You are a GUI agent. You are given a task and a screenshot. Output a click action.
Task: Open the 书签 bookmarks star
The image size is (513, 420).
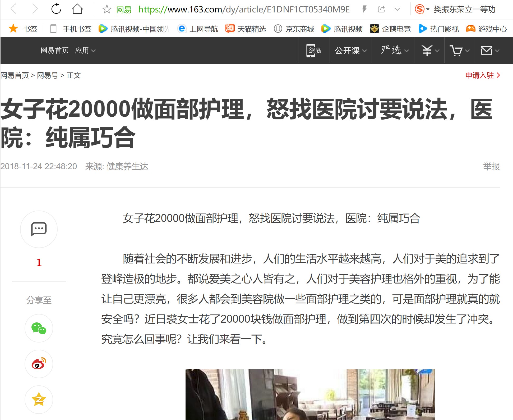(x=23, y=29)
